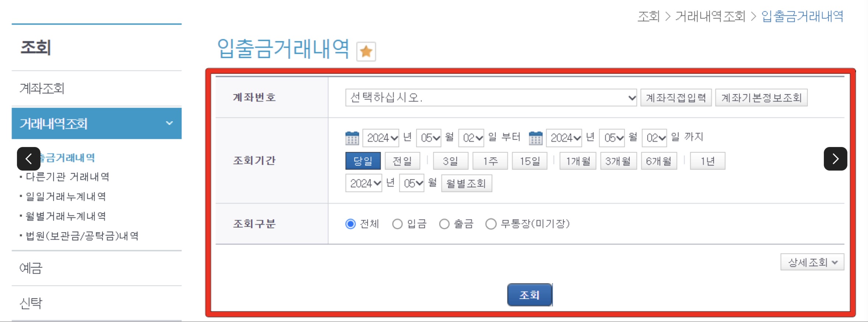Open the 다른기관 거래내역 link
This screenshot has width=868, height=322.
(67, 177)
